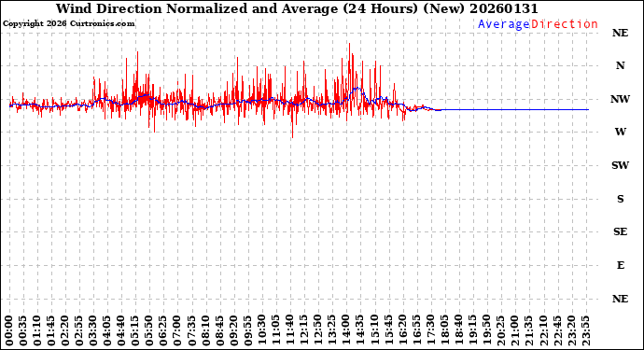
Task: Click the Copyright 2026 Curtronics.com text
Action: pyautogui.click(x=68, y=24)
